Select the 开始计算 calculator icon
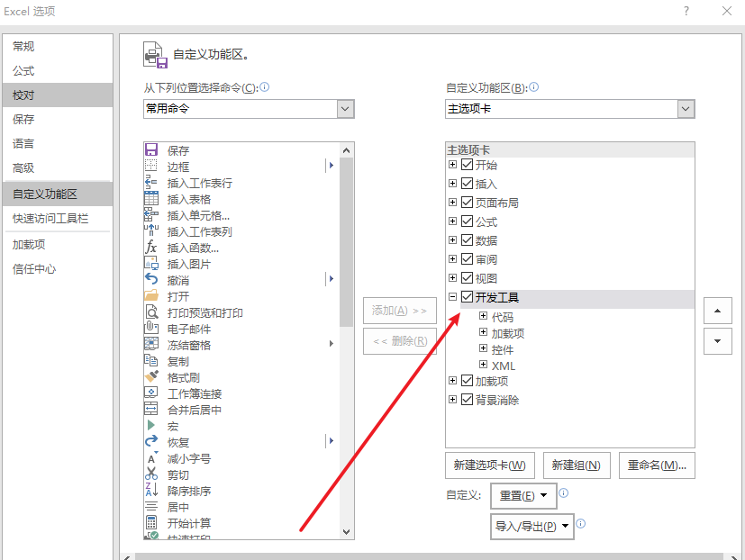 pyautogui.click(x=151, y=522)
